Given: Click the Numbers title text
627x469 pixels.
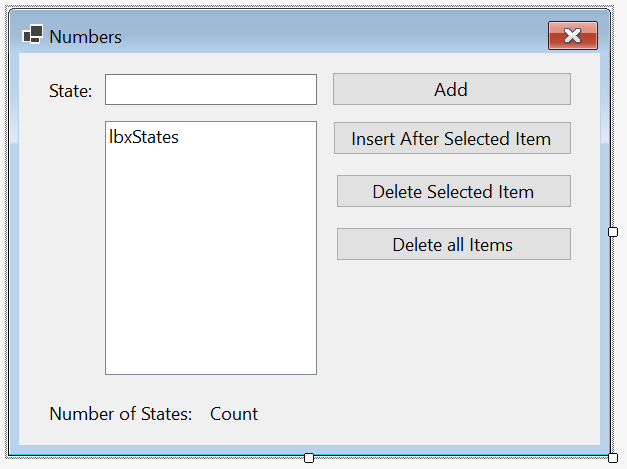Looking at the screenshot, I should click(86, 37).
